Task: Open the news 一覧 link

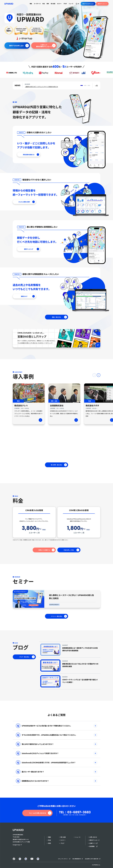Action: coord(96,86)
